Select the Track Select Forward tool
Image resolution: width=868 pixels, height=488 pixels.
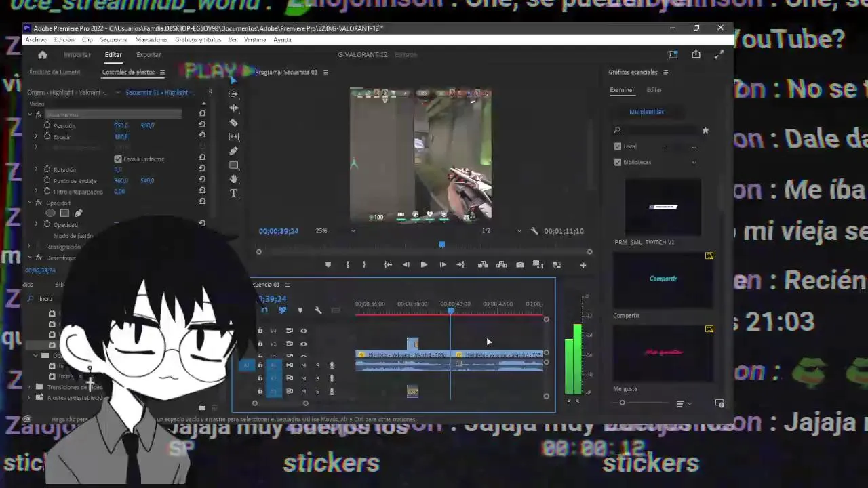pos(233,94)
